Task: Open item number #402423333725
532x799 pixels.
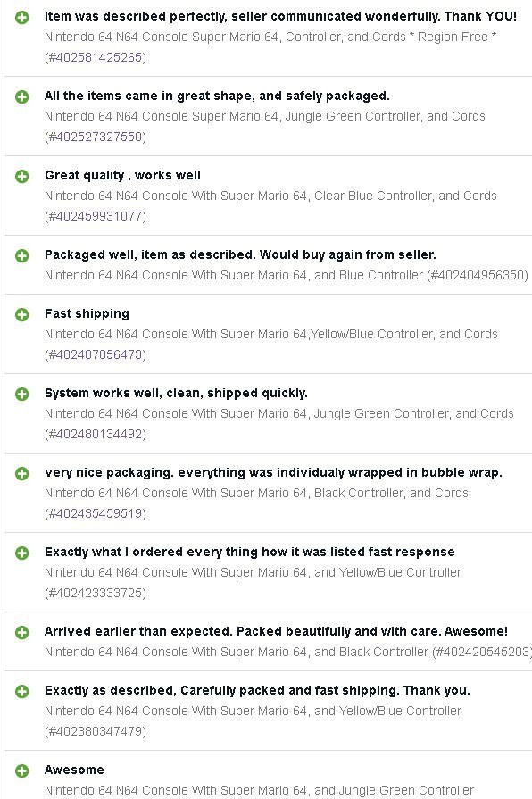Action: (x=96, y=593)
